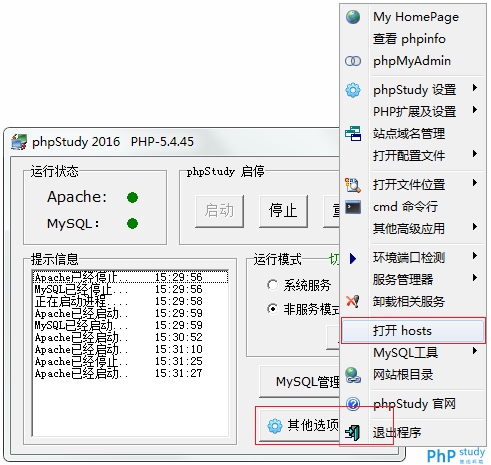This screenshot has width=491, height=465.
Task: Choose 查看 phpinfo from the menu
Action: coord(413,39)
